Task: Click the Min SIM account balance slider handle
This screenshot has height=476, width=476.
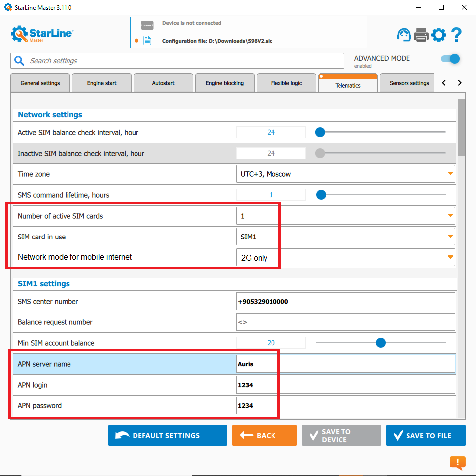Action: coord(381,343)
